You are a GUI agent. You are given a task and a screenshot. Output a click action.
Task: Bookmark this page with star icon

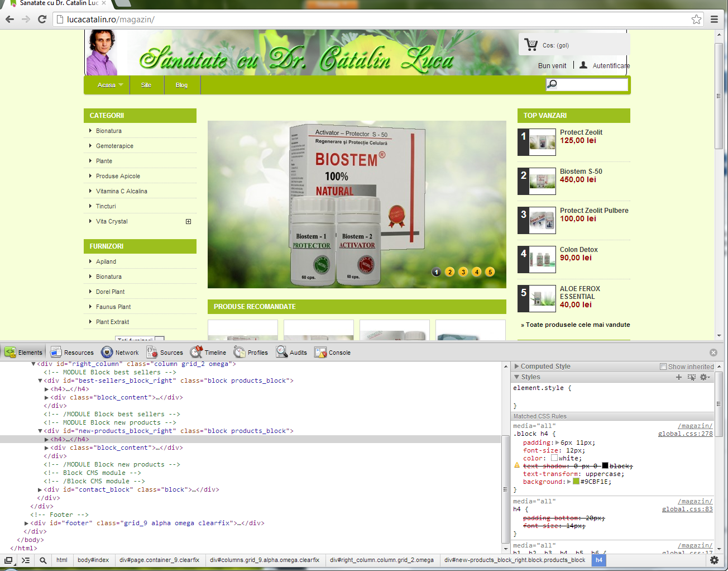click(696, 19)
